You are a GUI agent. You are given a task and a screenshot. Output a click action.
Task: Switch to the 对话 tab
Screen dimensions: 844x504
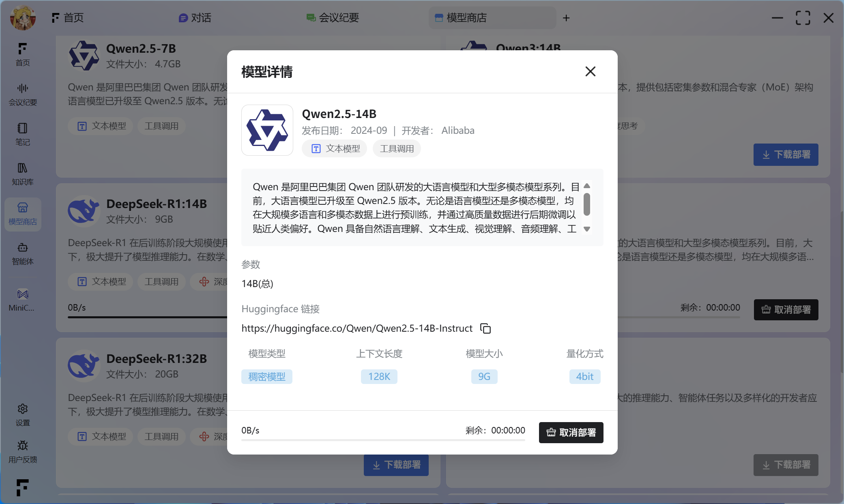(x=195, y=18)
